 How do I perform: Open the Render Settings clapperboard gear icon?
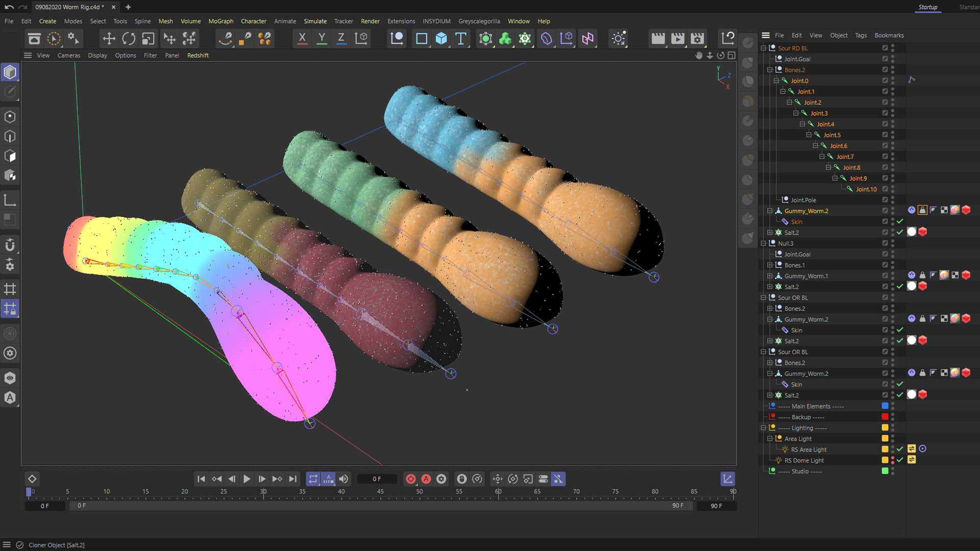(x=697, y=39)
